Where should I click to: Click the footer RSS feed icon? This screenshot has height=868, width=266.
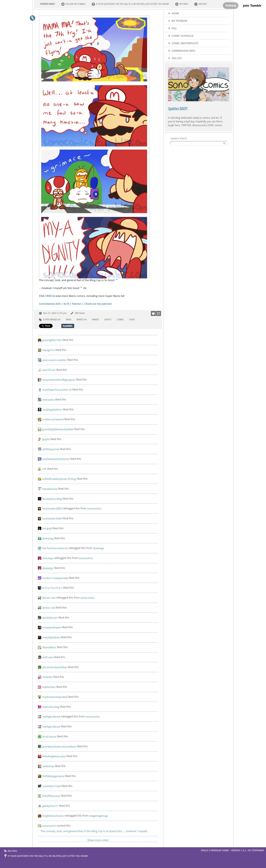tap(5, 851)
